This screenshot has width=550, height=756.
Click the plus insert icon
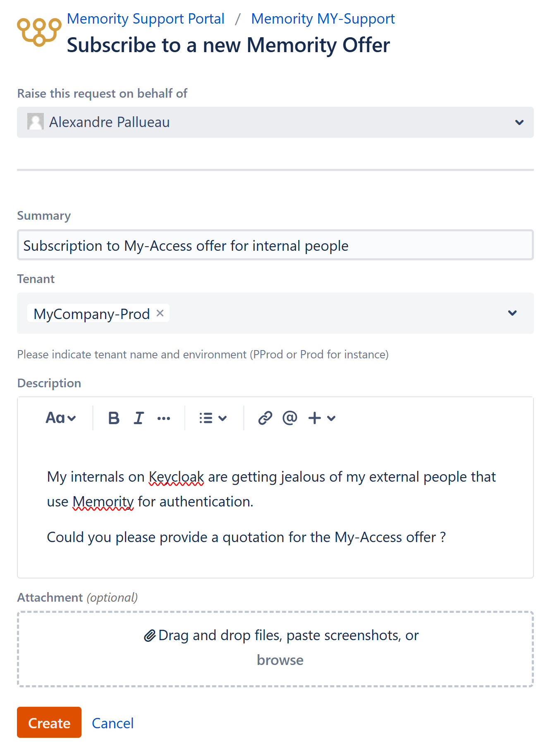coord(315,418)
